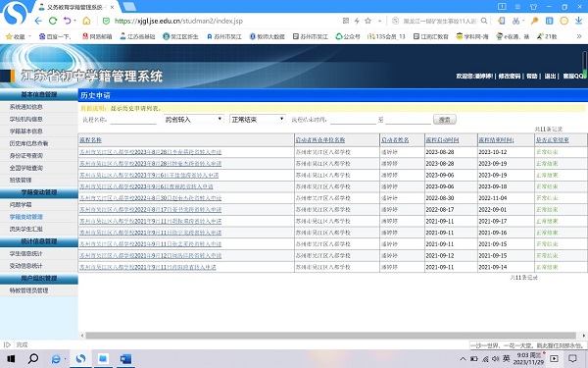Click the orange smiley face toolbar icon

pyautogui.click(x=564, y=21)
